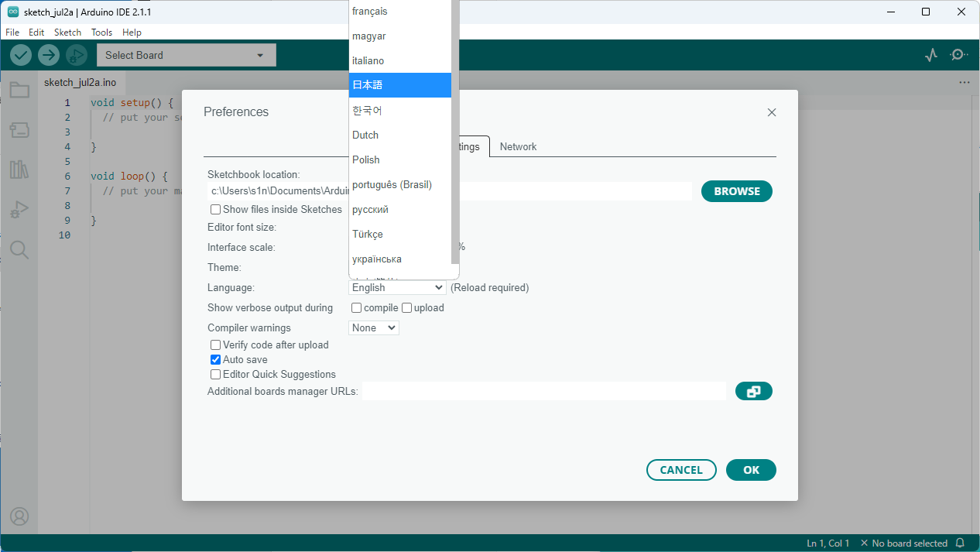Open the Serial Monitor
980x552 pixels.
click(x=959, y=55)
